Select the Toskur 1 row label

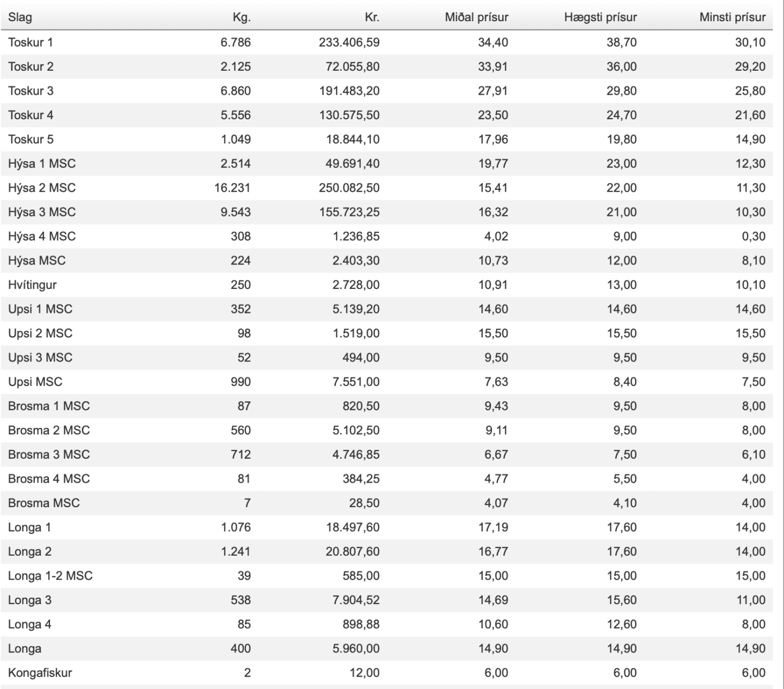(x=30, y=42)
